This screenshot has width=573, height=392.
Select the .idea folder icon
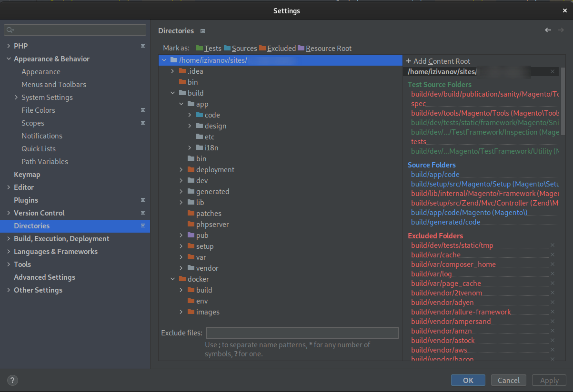182,71
